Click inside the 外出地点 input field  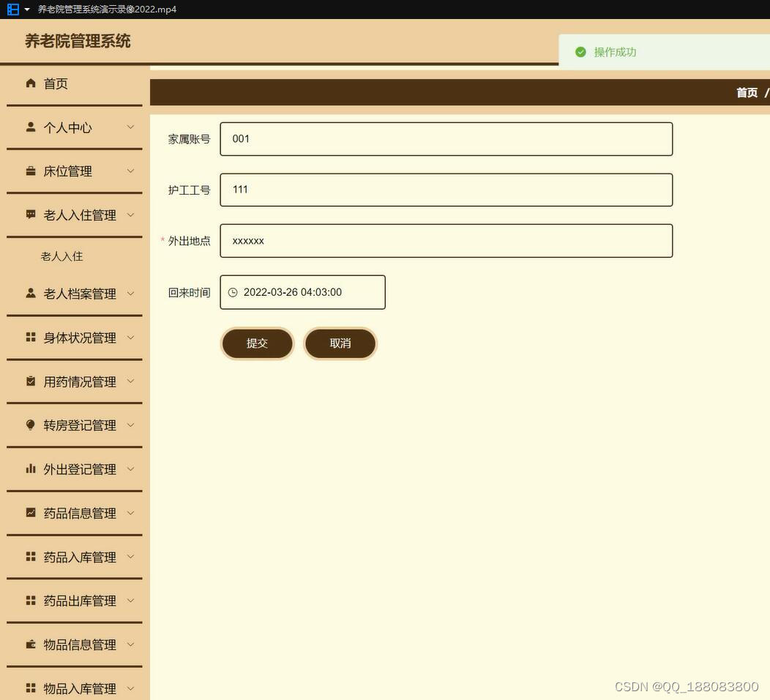click(x=445, y=240)
